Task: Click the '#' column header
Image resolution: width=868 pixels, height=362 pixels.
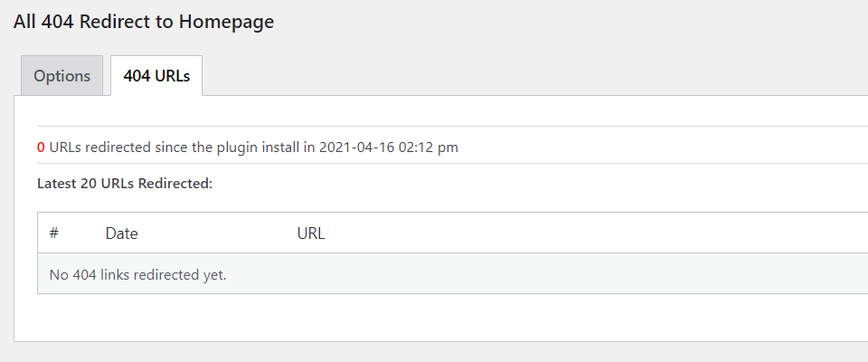Action: pyautogui.click(x=54, y=233)
